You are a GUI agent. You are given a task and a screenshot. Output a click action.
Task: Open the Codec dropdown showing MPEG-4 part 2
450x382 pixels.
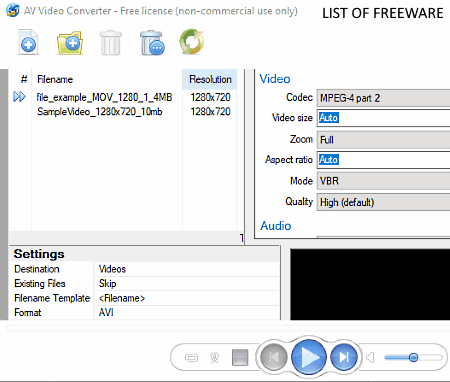click(383, 98)
